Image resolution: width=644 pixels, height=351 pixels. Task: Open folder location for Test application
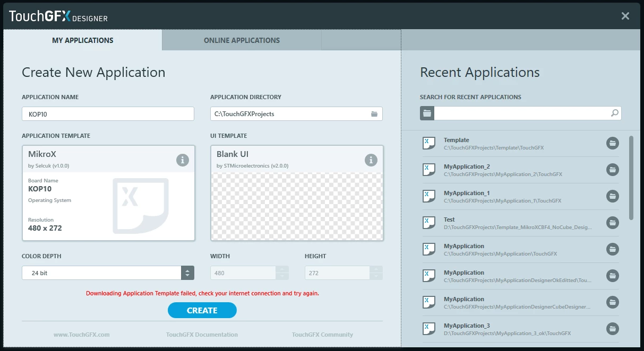point(613,223)
